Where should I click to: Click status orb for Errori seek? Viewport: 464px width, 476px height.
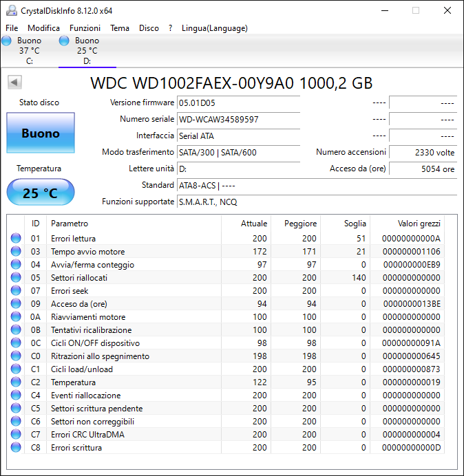(x=16, y=290)
